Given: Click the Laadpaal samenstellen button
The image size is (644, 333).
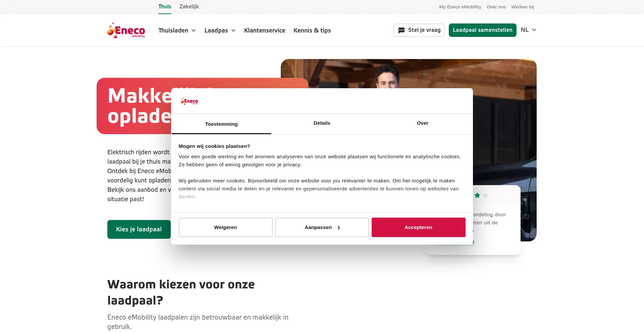Looking at the screenshot, I should pos(483,30).
